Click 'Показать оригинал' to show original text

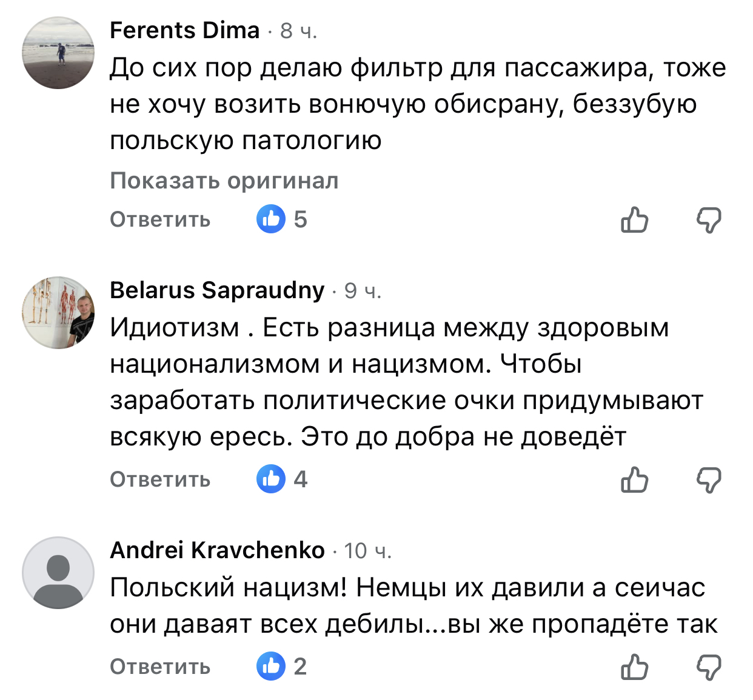coord(224,181)
